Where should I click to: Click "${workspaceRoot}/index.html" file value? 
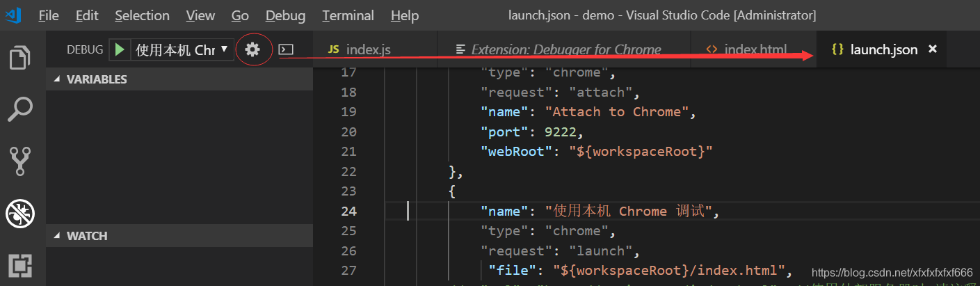(x=668, y=270)
